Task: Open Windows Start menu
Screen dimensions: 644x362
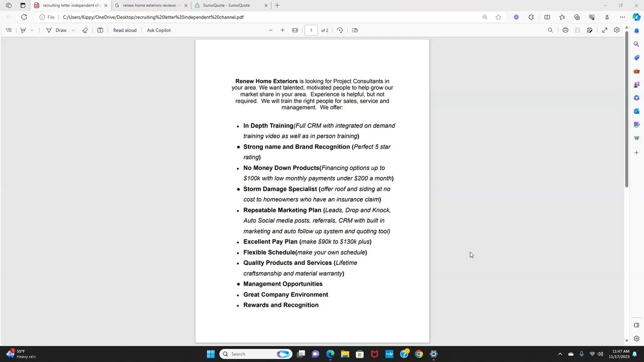Action: coord(211,354)
